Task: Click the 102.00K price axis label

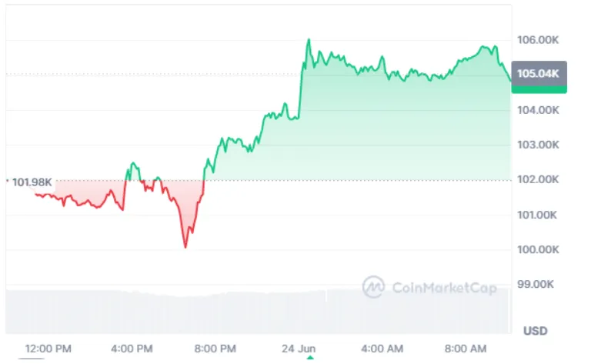Action: tap(538, 179)
